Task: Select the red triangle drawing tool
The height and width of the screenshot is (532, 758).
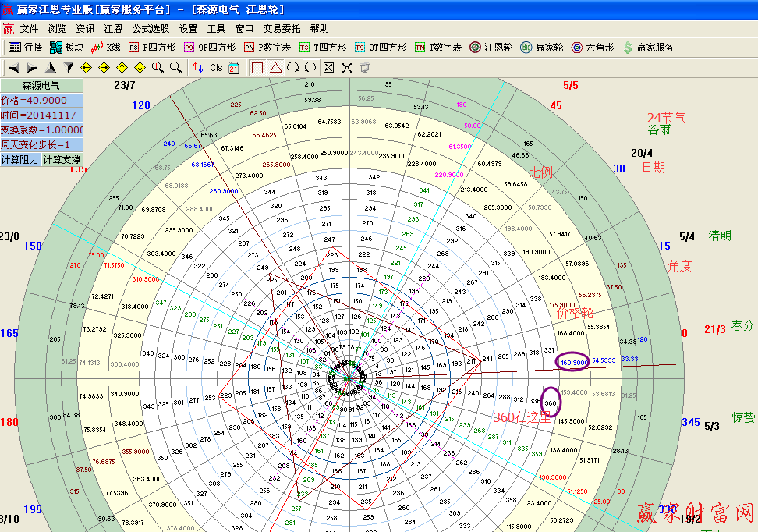Action: pos(275,68)
